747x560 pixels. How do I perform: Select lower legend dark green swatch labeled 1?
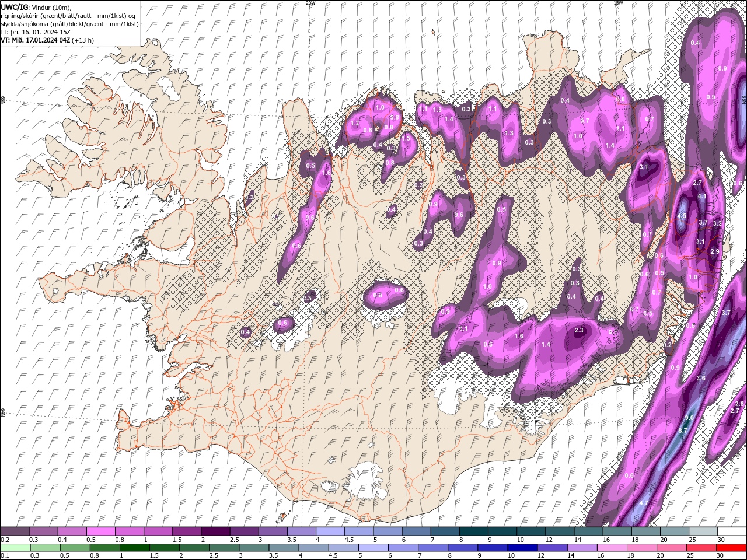[x=135, y=548]
